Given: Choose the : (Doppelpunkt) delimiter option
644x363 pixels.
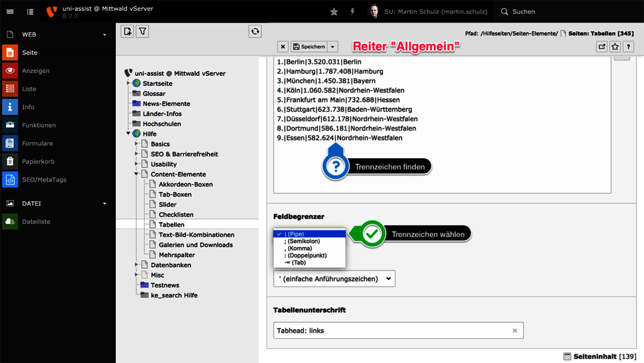Looking at the screenshot, I should tap(310, 256).
